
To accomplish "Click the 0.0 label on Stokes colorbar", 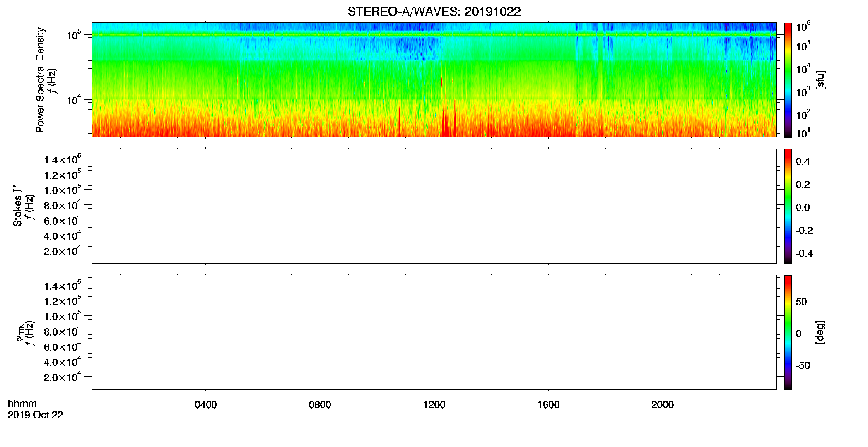I will 803,207.
